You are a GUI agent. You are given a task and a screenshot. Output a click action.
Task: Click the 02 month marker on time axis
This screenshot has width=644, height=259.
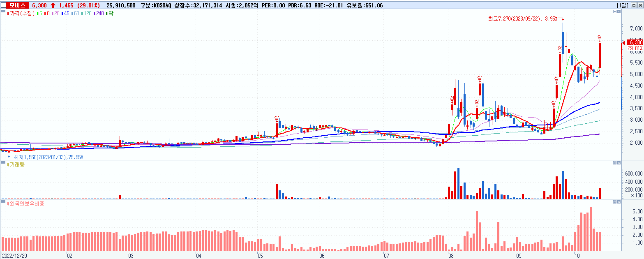(70, 255)
